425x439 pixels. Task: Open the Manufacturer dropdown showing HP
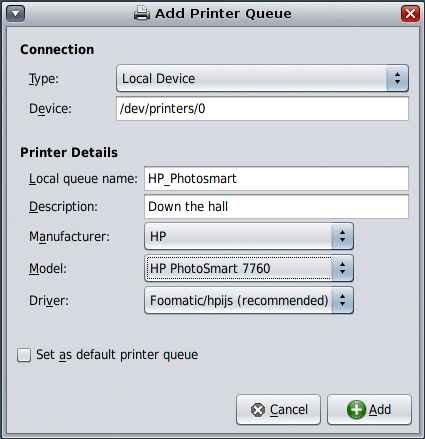pyautogui.click(x=249, y=236)
